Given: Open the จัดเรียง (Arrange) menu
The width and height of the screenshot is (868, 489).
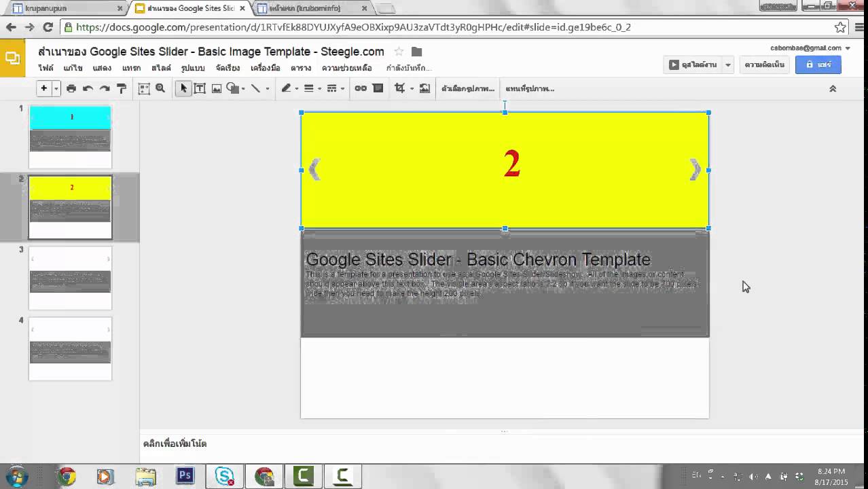Looking at the screenshot, I should tap(228, 68).
